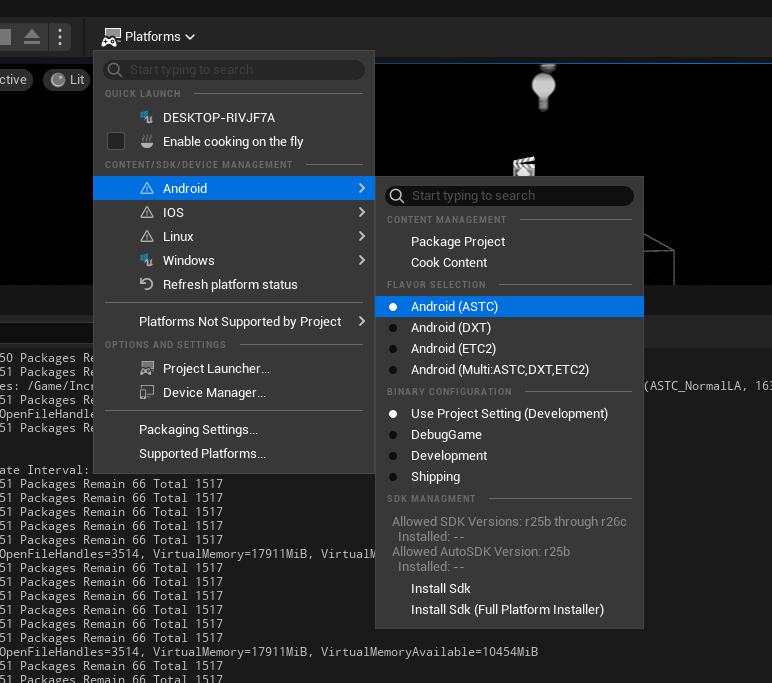Image resolution: width=772 pixels, height=683 pixels.
Task: Select Android (ASTC) flavor
Action: pyautogui.click(x=509, y=307)
